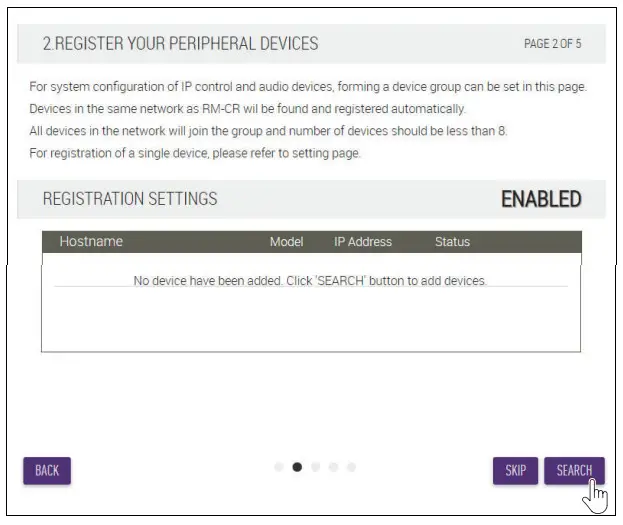The height and width of the screenshot is (525, 623).
Task: Select the 'Registration Settings' section title
Action: [x=130, y=199]
